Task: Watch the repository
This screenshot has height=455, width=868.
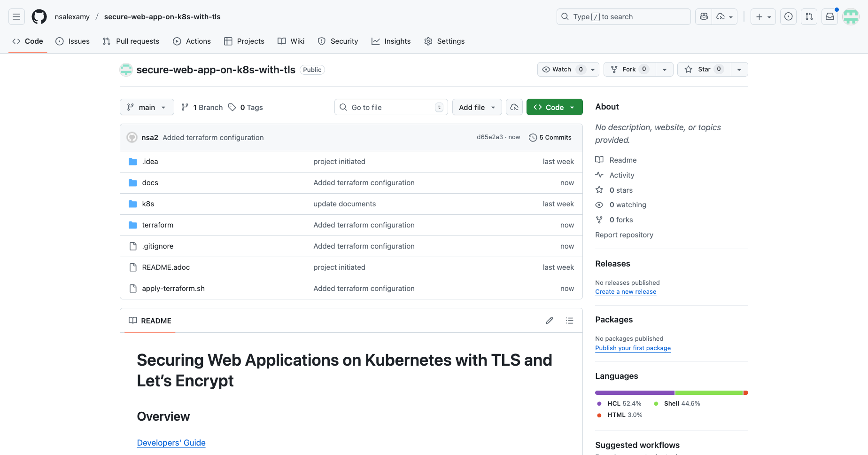Action: click(562, 69)
